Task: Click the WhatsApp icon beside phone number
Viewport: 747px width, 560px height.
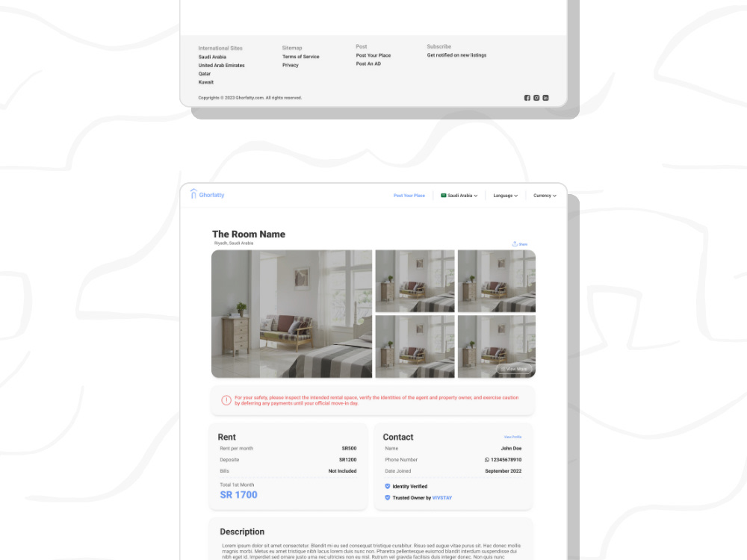Action: click(x=487, y=459)
